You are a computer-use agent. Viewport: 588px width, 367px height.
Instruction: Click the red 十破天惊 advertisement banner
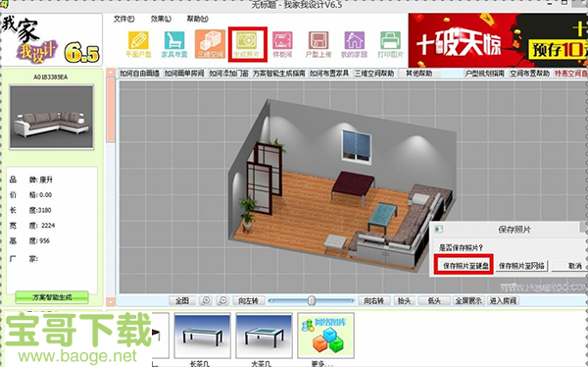tap(498, 40)
